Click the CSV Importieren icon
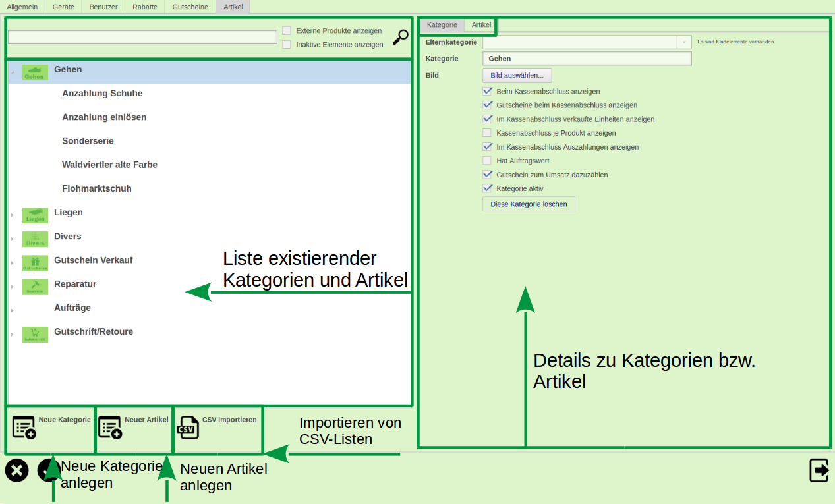Image resolution: width=835 pixels, height=504 pixels. click(187, 427)
